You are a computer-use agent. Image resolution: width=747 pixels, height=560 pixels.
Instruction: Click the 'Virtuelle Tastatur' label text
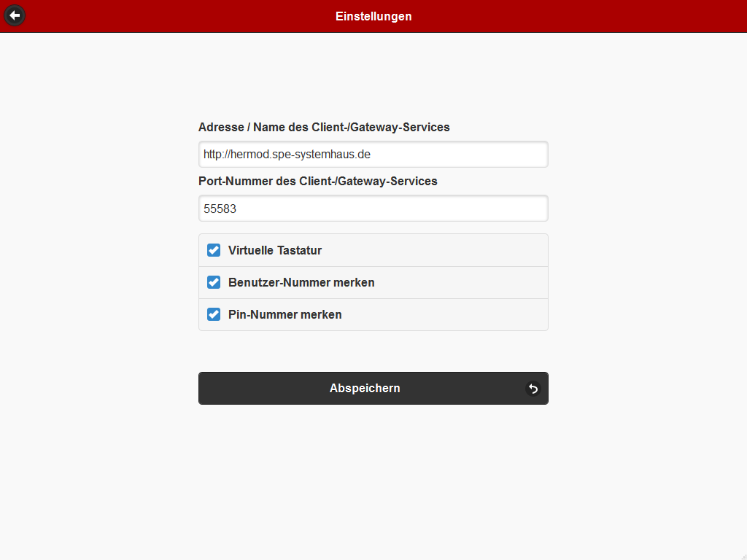point(275,250)
